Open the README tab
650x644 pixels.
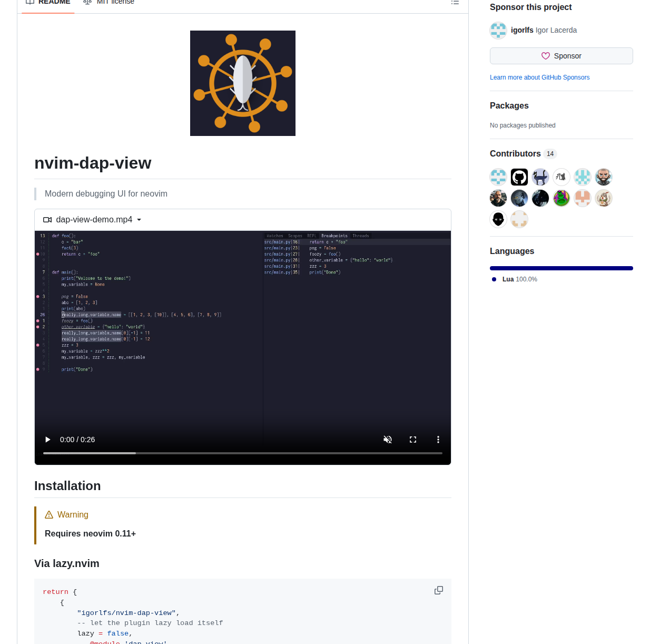tap(48, 3)
